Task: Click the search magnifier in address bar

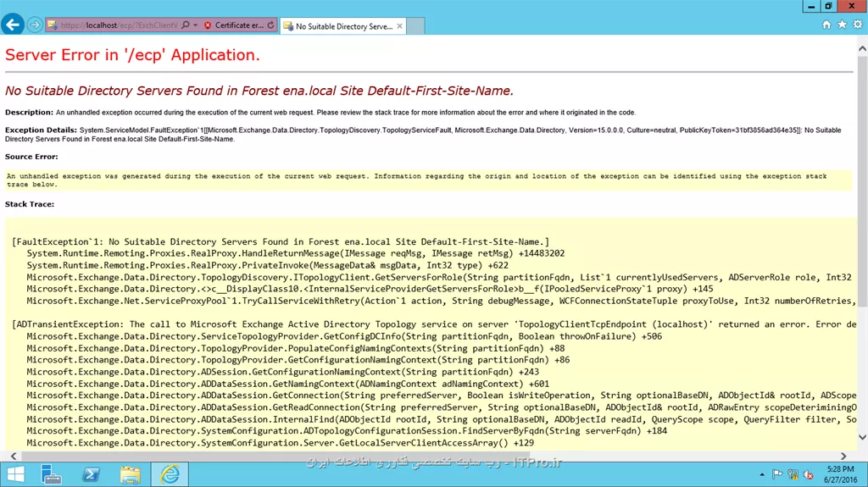Action: [x=186, y=25]
